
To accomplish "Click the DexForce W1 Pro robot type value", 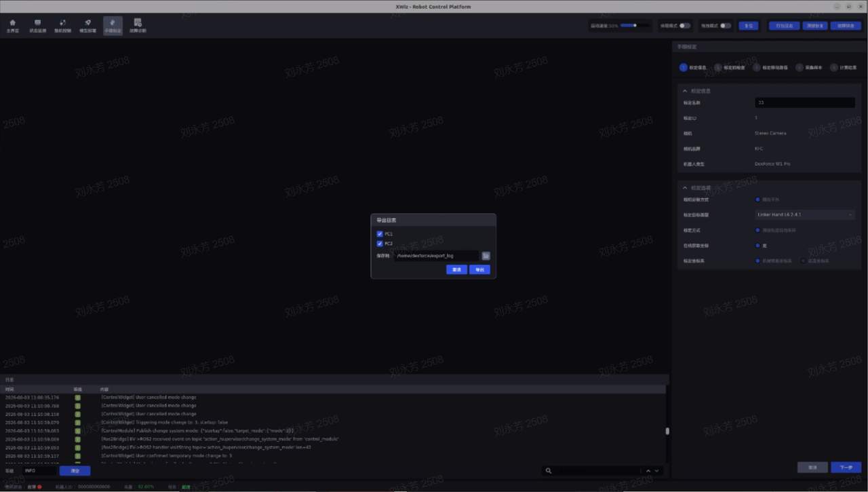I will click(772, 164).
